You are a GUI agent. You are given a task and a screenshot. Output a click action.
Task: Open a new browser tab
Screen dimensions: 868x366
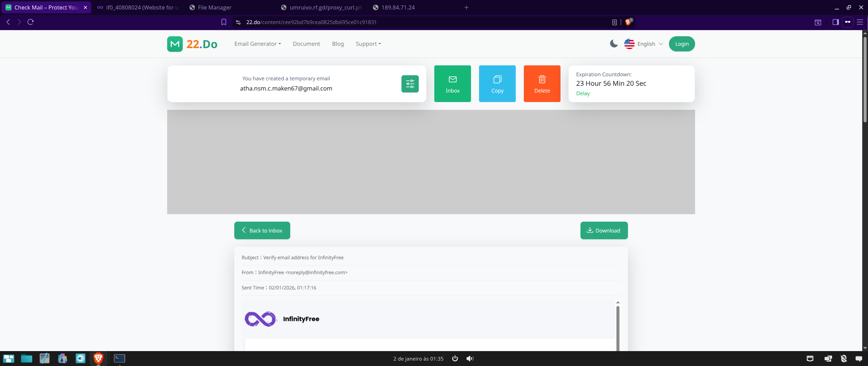pos(467,7)
